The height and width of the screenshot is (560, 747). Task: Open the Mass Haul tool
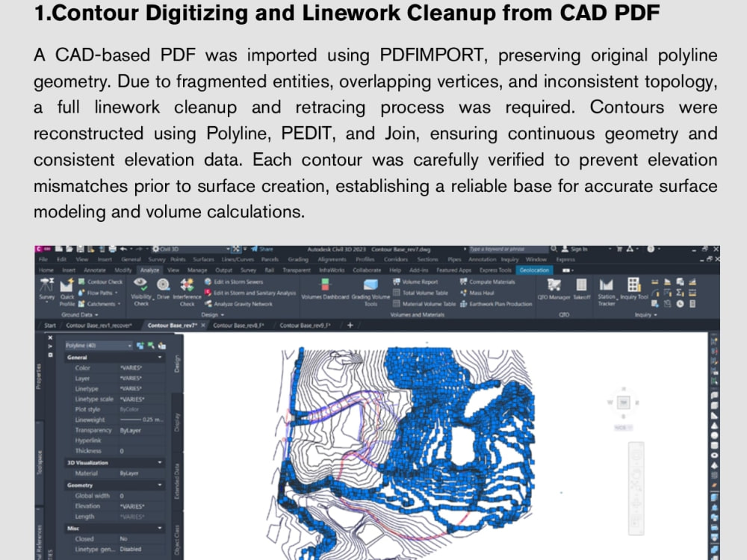coord(477,293)
